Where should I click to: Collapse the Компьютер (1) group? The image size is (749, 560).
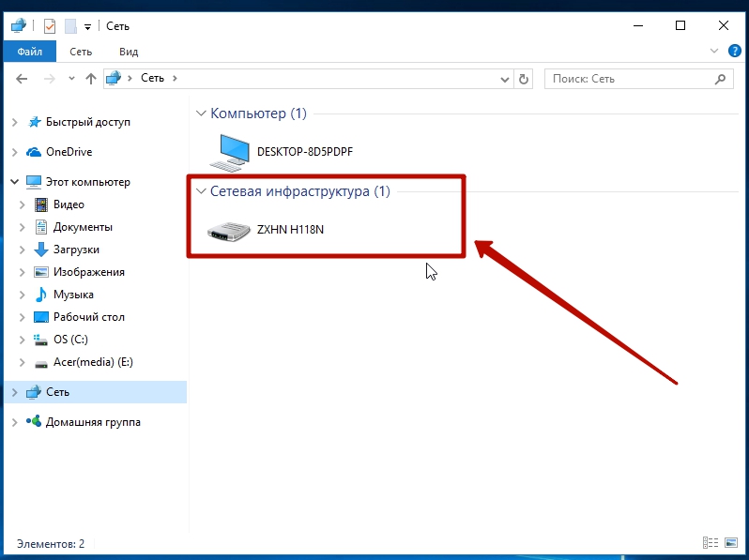coord(201,114)
